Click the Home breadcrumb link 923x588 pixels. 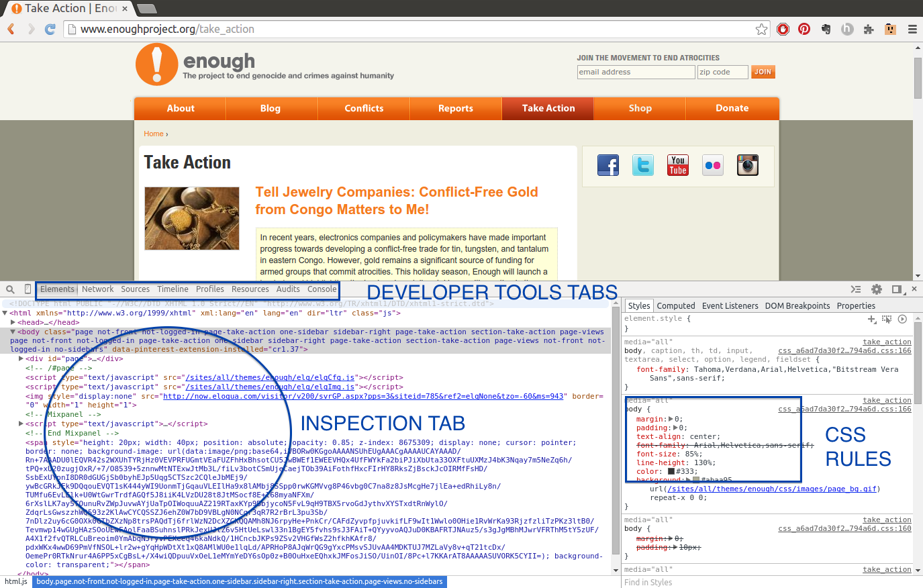tap(154, 134)
